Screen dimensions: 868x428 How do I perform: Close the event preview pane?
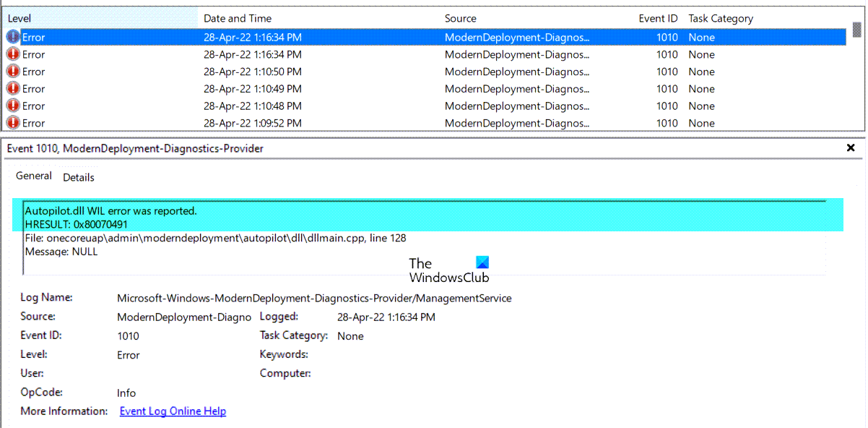coord(851,147)
